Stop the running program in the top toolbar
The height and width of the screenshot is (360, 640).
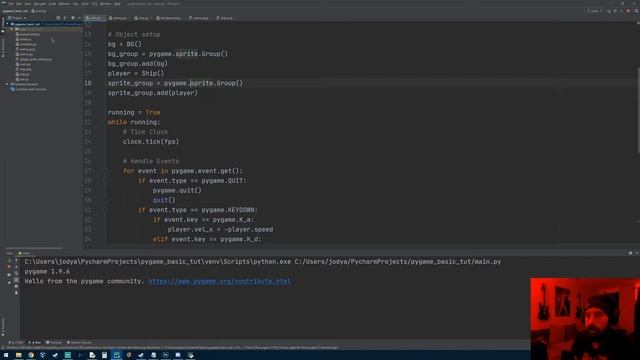(628, 11)
